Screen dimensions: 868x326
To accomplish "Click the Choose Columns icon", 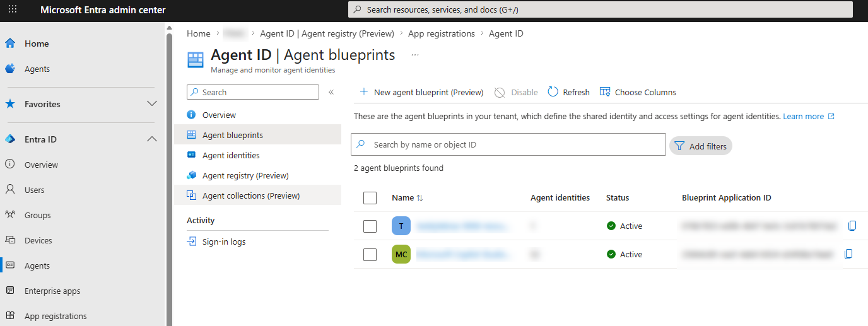I will click(x=605, y=92).
